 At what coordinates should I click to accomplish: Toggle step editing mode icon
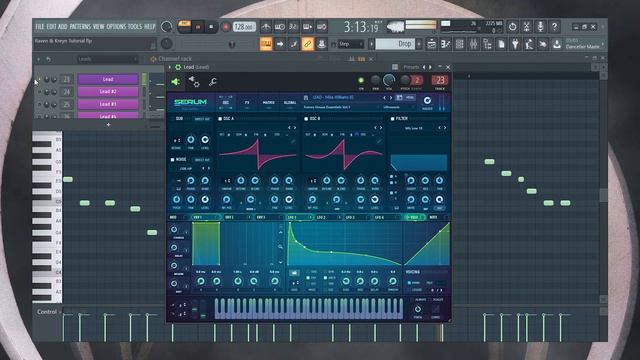tap(293, 44)
